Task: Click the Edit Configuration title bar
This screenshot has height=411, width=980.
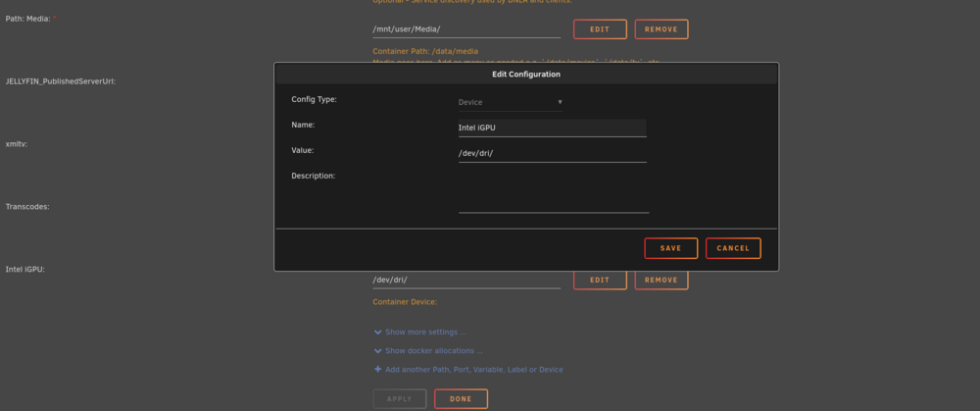Action: (x=526, y=74)
